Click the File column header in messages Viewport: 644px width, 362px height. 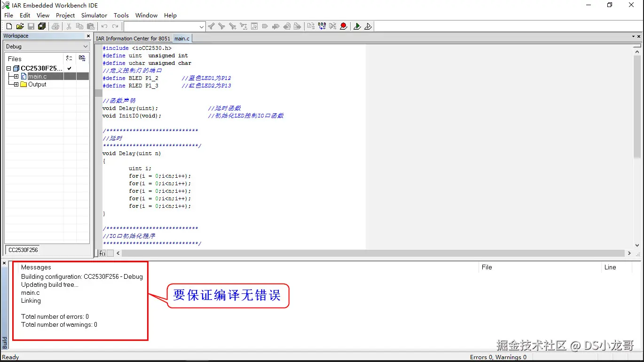pyautogui.click(x=487, y=267)
